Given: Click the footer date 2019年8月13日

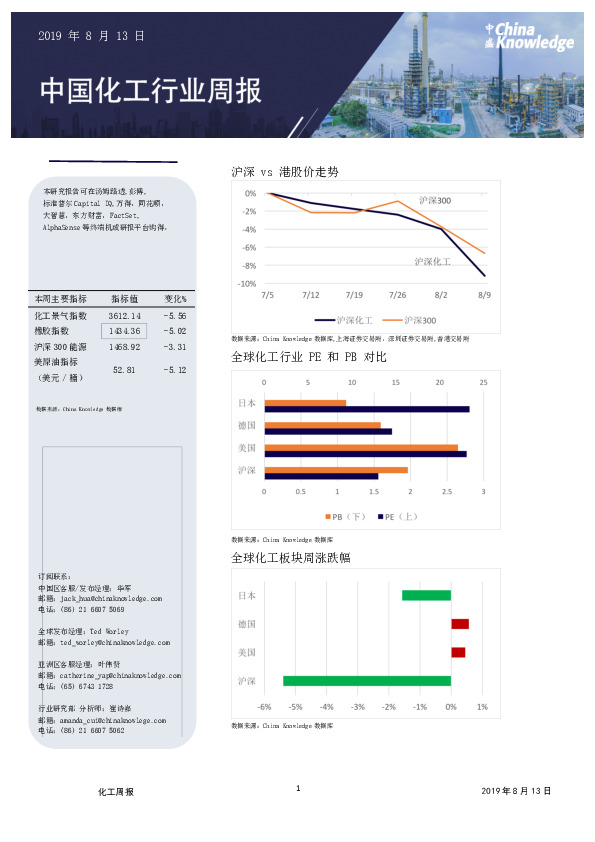Looking at the screenshot, I should point(516,791).
